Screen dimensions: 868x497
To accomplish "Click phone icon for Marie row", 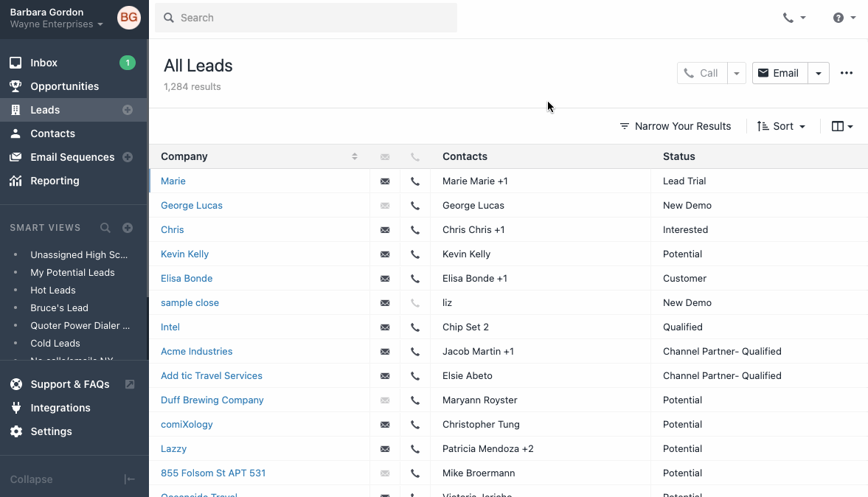I will pyautogui.click(x=415, y=181).
